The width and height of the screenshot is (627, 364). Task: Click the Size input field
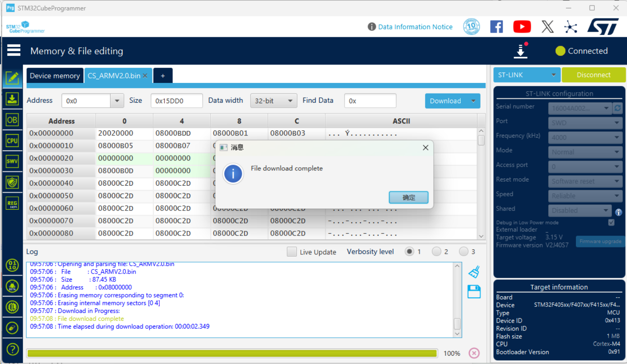pos(176,101)
